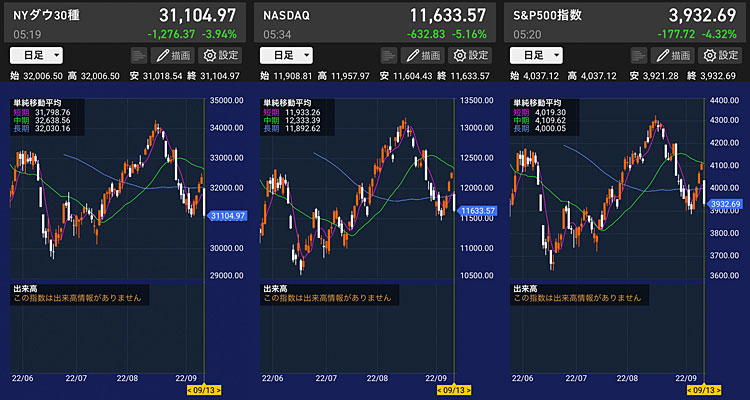The width and height of the screenshot is (750, 400).
Task: Click the 描画 drawing button on the S&P500指数 chart
Action: (x=673, y=56)
